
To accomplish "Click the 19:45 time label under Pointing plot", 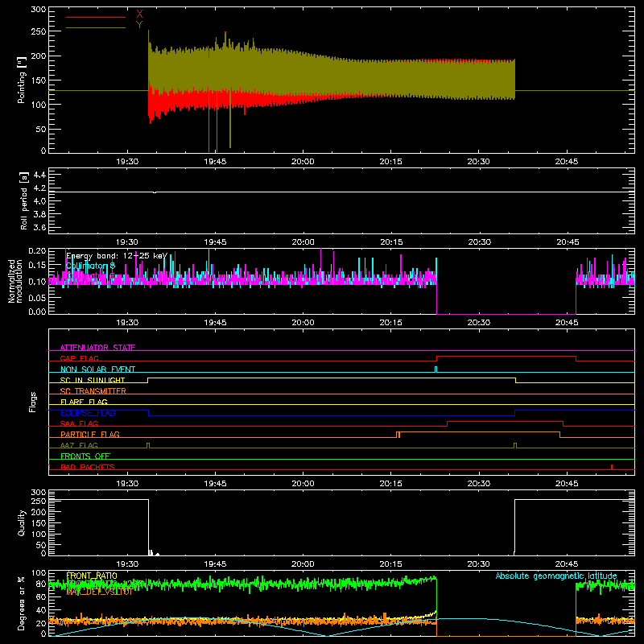I will pyautogui.click(x=215, y=162).
